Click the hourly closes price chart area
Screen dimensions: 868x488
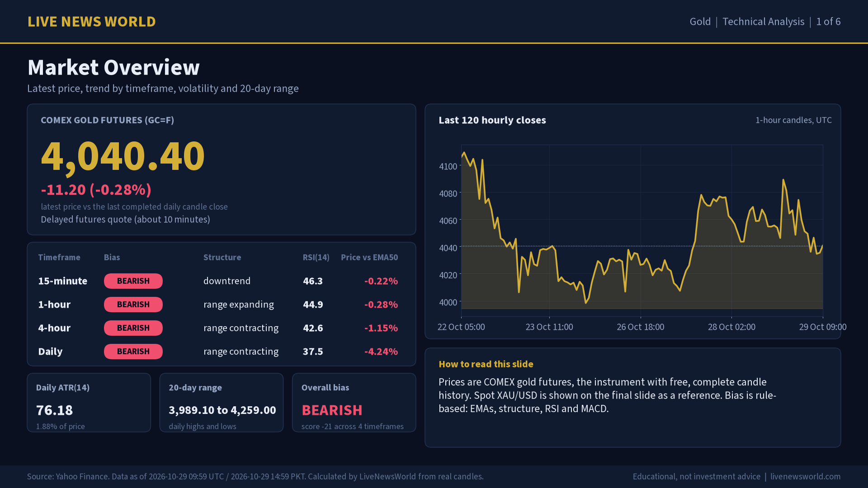point(642,230)
